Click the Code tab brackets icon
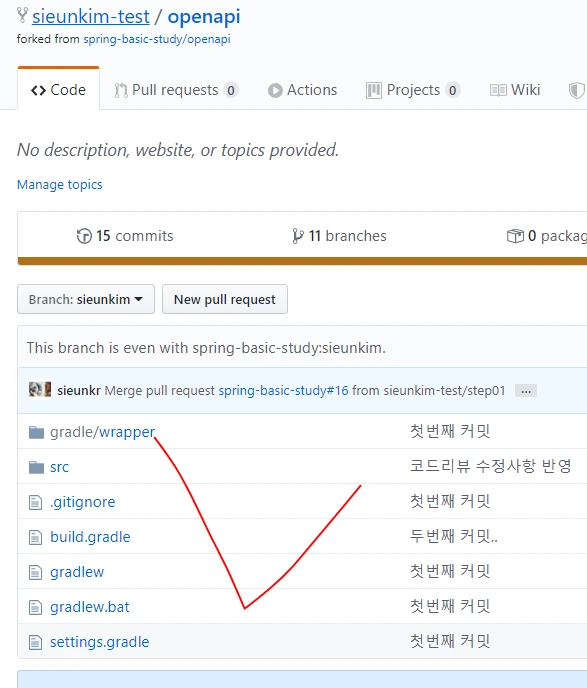 point(38,90)
